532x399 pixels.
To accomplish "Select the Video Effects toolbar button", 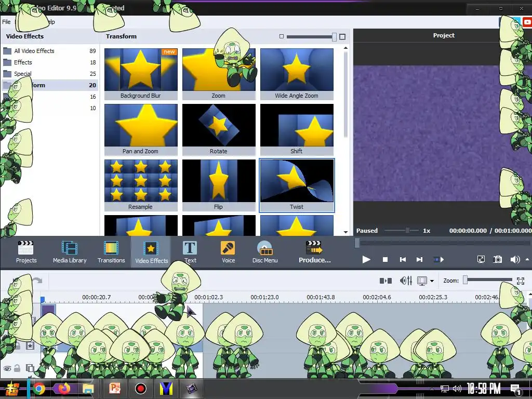I will pyautogui.click(x=151, y=251).
